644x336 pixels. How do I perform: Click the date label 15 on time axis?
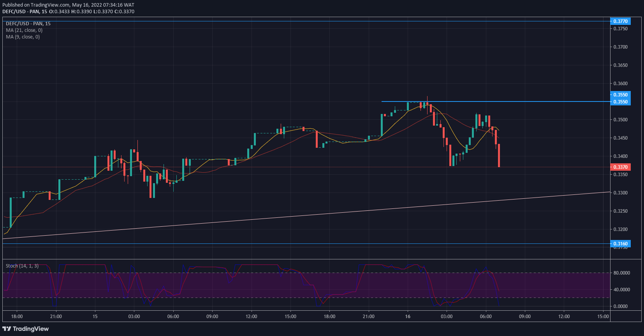click(x=95, y=317)
